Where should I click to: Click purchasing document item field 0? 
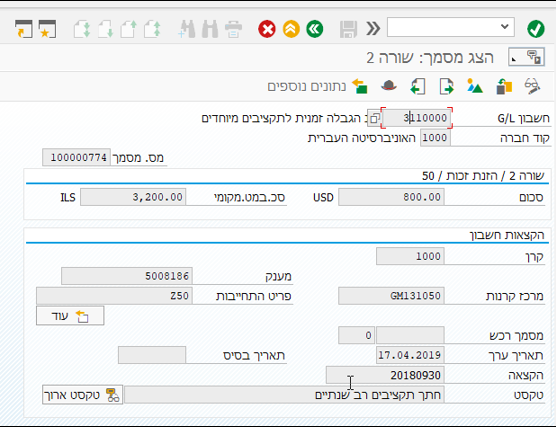pyautogui.click(x=356, y=335)
